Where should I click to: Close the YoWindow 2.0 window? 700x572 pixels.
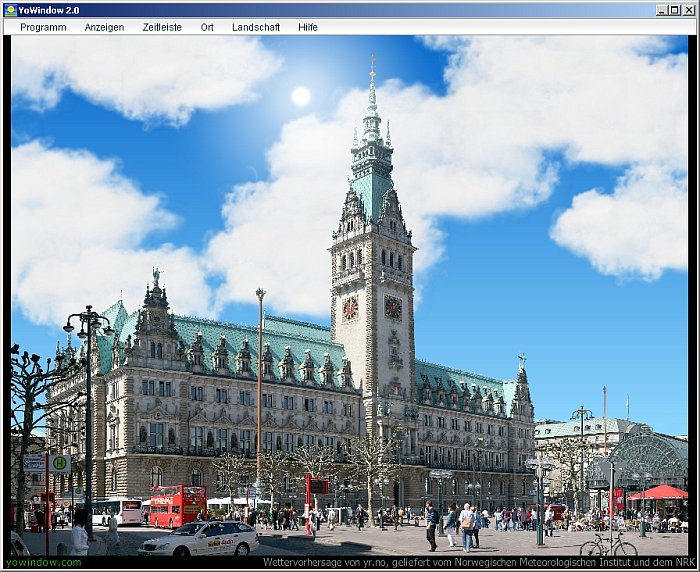coord(689,10)
